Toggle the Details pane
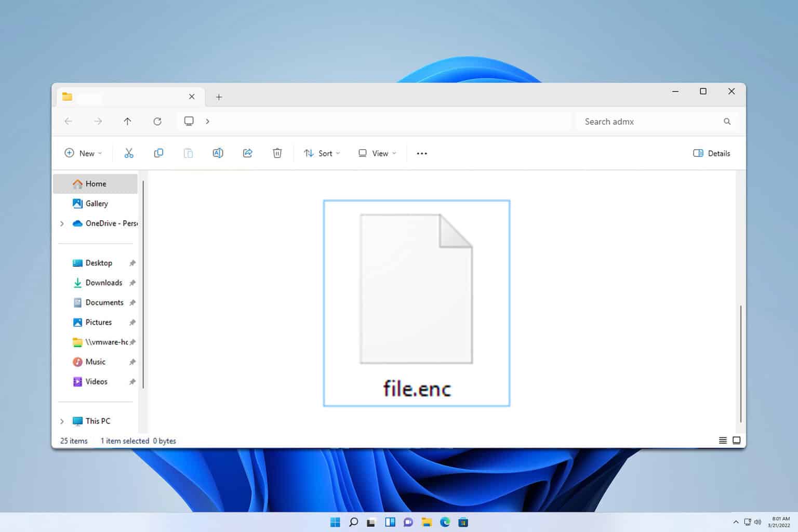Screen dimensions: 798x532 point(712,153)
